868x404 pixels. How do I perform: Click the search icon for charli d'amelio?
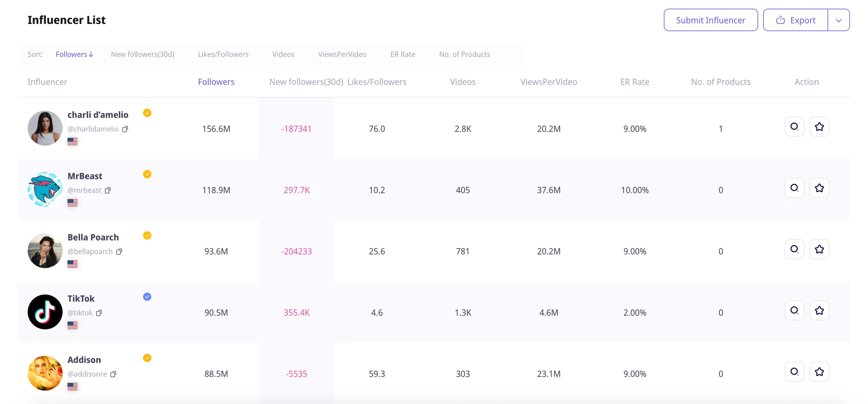pyautogui.click(x=794, y=127)
